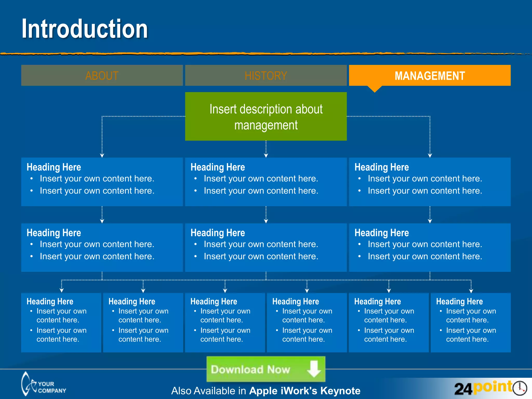Screen dimensions: 532x399
Task: Click the 24point brand logo text
Action: pos(483,388)
